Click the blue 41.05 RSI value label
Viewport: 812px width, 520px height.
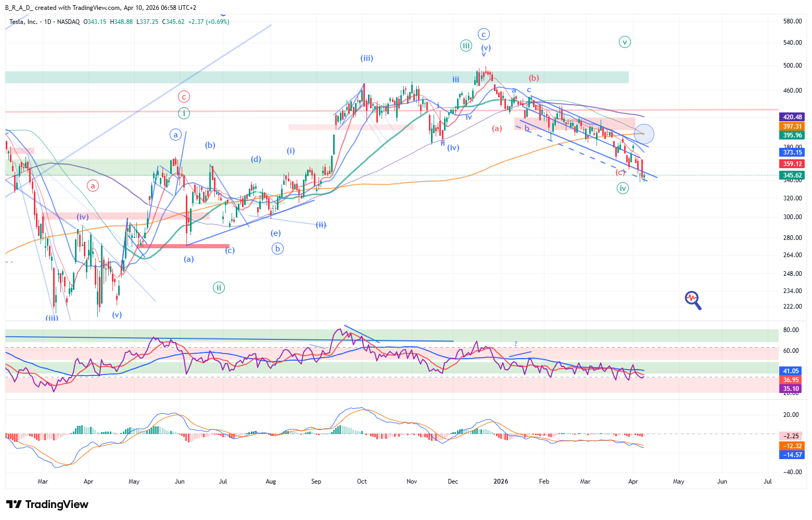pyautogui.click(x=791, y=371)
